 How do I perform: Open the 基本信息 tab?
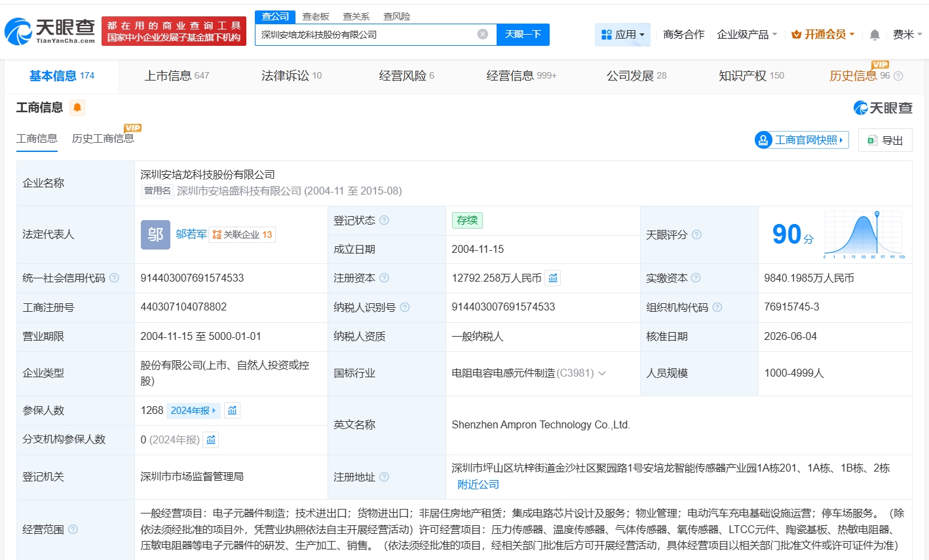pyautogui.click(x=62, y=76)
